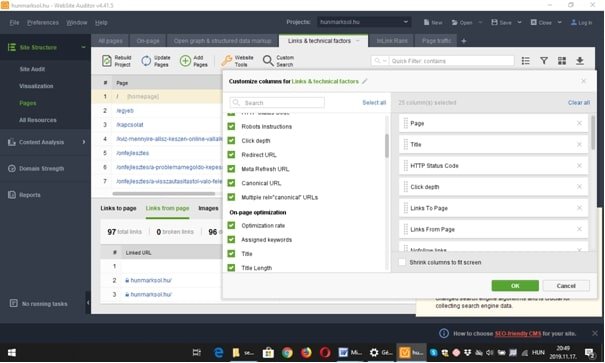Remove the Click depth column with X
Viewport: 605px width, 363px height.
(x=579, y=187)
